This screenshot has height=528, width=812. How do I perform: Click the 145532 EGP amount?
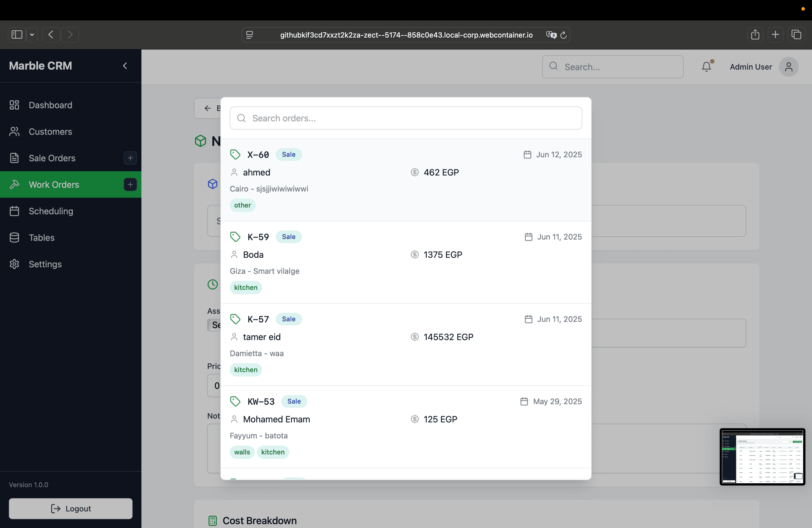[448, 337]
